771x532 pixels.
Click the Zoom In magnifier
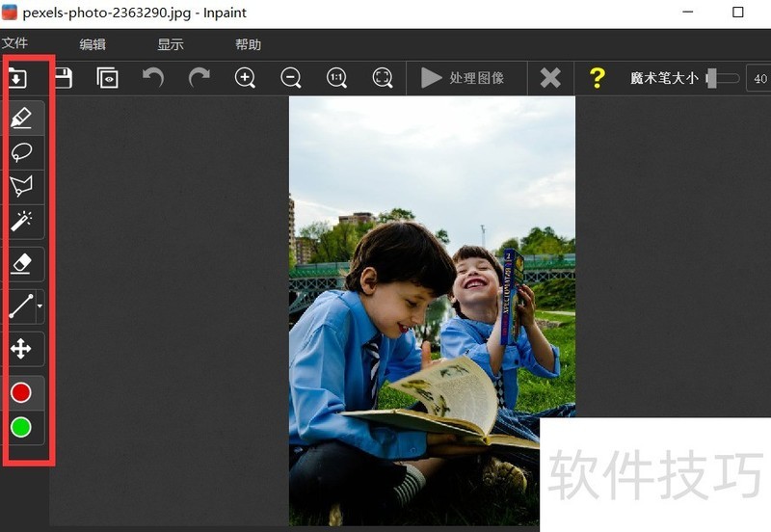[x=246, y=78]
